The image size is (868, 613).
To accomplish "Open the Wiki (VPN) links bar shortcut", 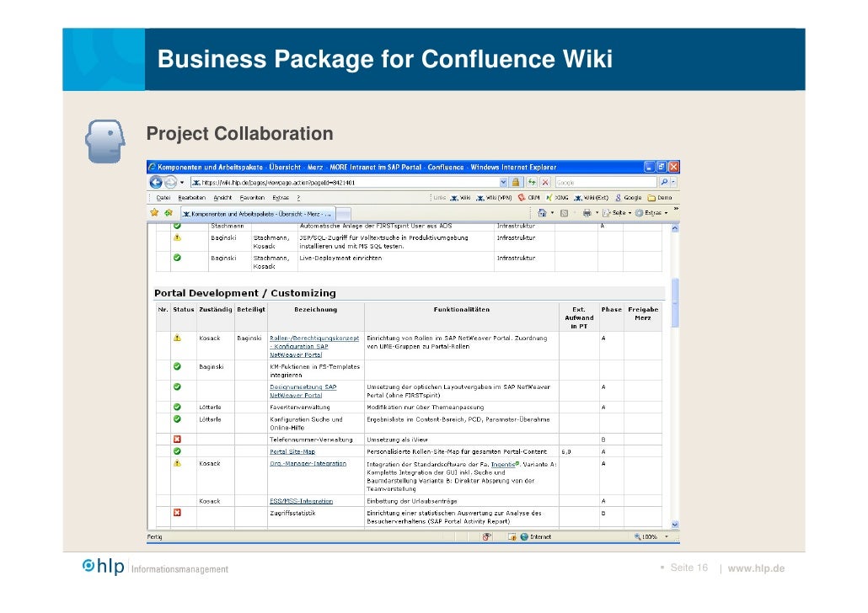I will [x=494, y=198].
